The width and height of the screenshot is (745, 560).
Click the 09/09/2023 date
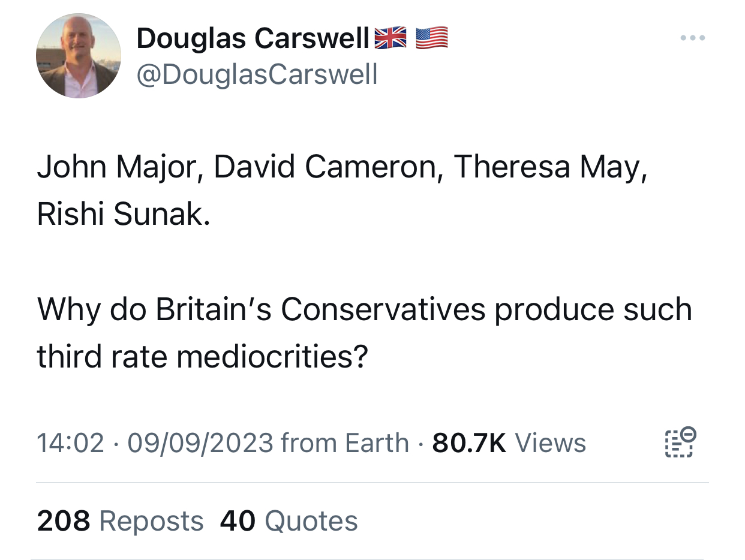tap(200, 443)
